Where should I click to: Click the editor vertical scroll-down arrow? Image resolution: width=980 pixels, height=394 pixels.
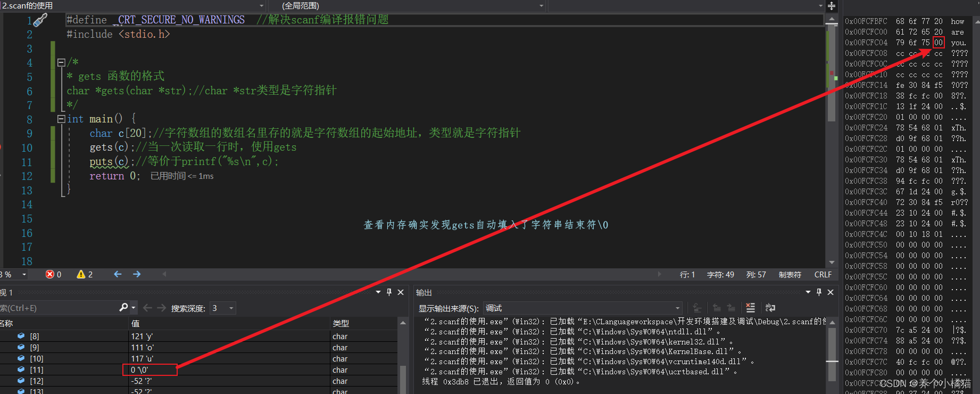coord(832,262)
